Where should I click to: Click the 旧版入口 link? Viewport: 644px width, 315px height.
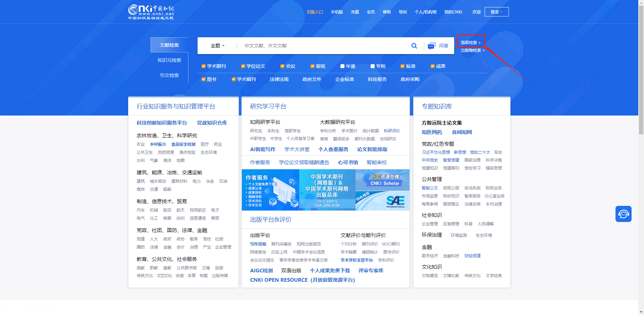pyautogui.click(x=315, y=11)
